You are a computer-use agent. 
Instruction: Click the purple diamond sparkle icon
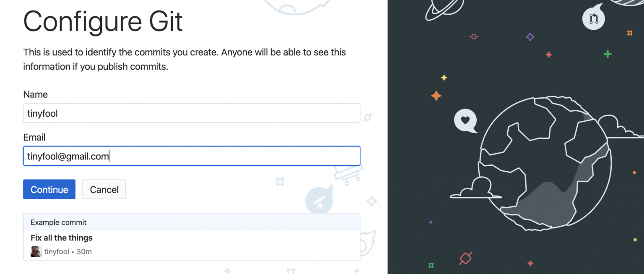(x=530, y=37)
